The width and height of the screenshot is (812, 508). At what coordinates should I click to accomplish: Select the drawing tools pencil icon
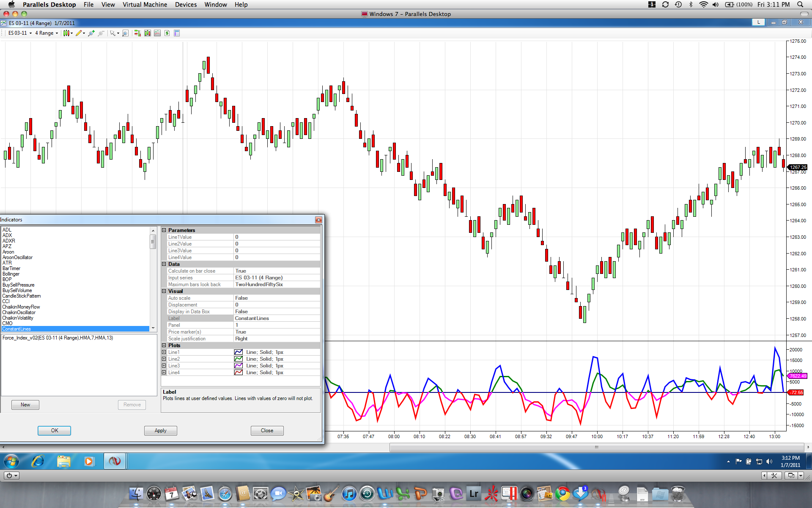click(x=79, y=33)
